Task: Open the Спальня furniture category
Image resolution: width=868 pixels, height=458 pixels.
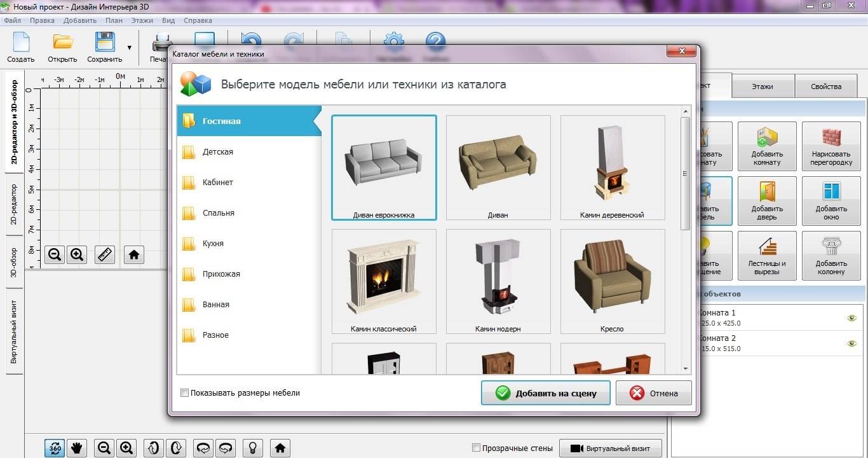Action: [218, 213]
